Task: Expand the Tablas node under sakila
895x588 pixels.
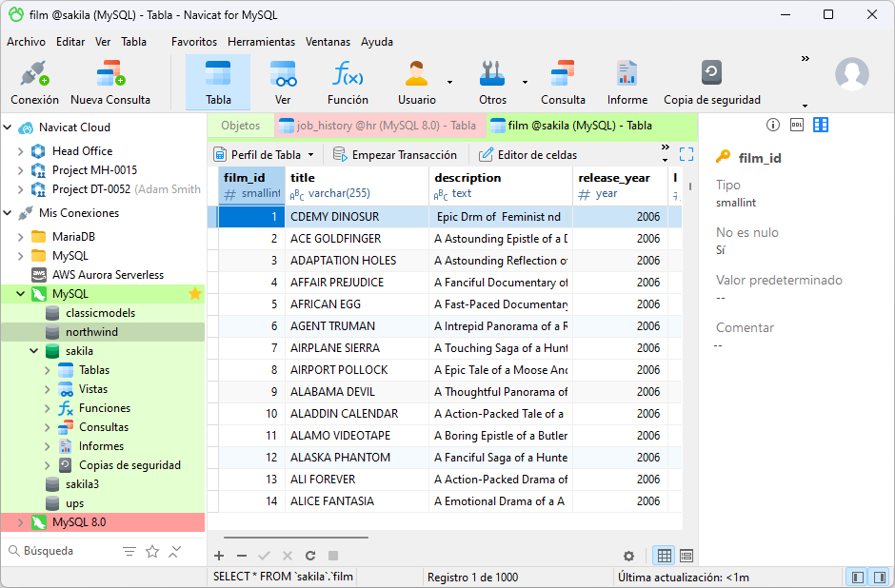Action: pos(48,370)
